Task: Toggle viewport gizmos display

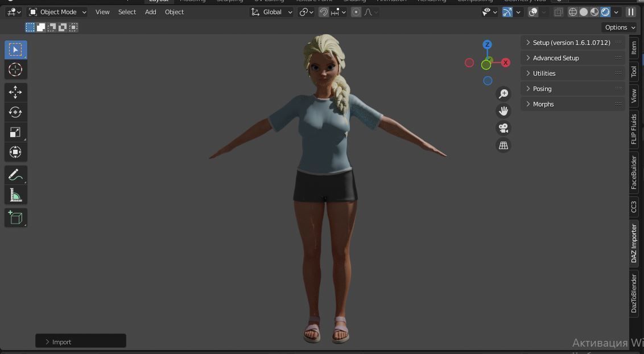Action: point(507,13)
